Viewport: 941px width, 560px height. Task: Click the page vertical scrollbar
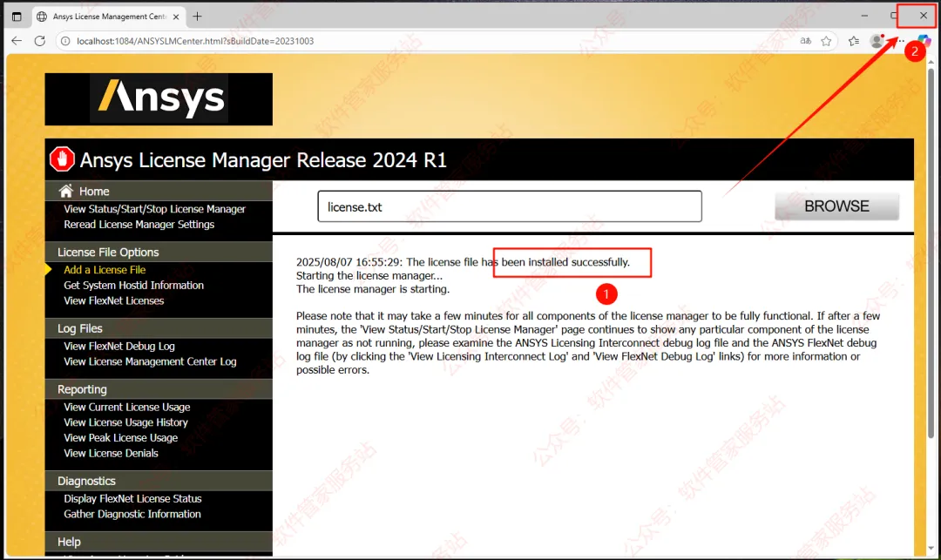(x=931, y=252)
